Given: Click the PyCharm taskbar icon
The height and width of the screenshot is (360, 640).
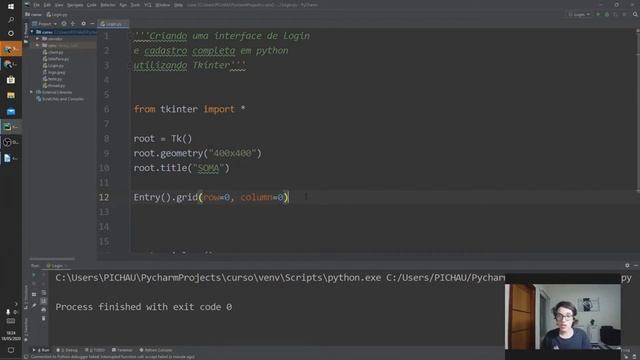Looking at the screenshot, I should [11, 127].
